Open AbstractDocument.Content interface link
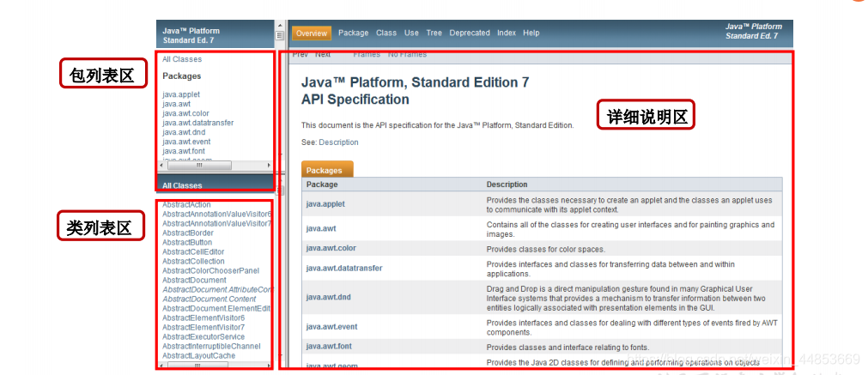 209,299
